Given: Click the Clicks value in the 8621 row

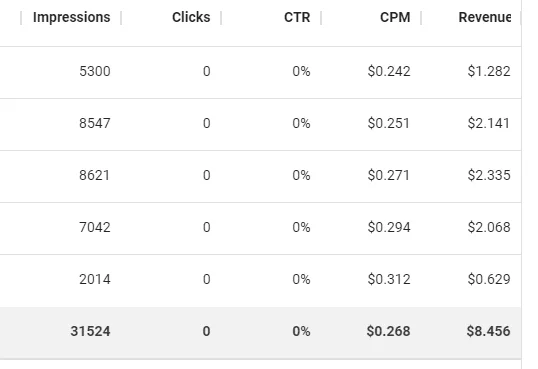Looking at the screenshot, I should [x=207, y=175].
